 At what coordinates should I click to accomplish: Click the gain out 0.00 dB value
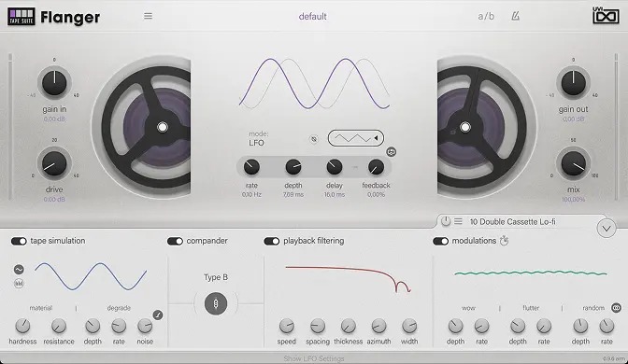[573, 119]
